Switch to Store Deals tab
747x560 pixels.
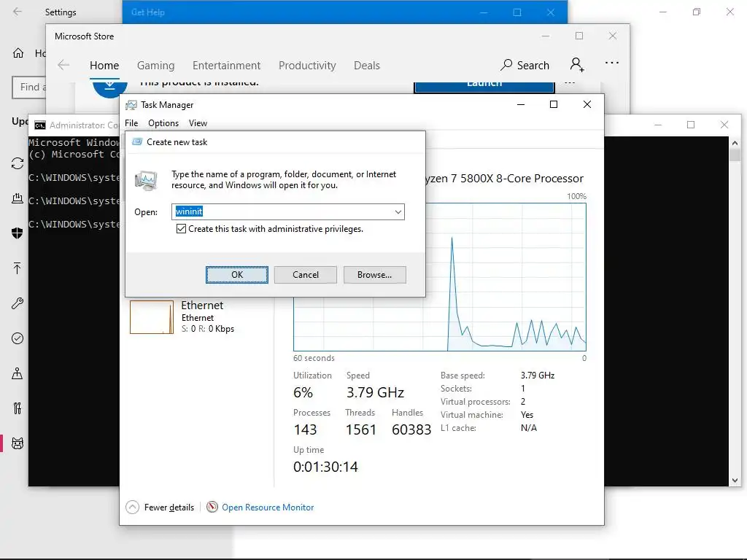point(367,65)
